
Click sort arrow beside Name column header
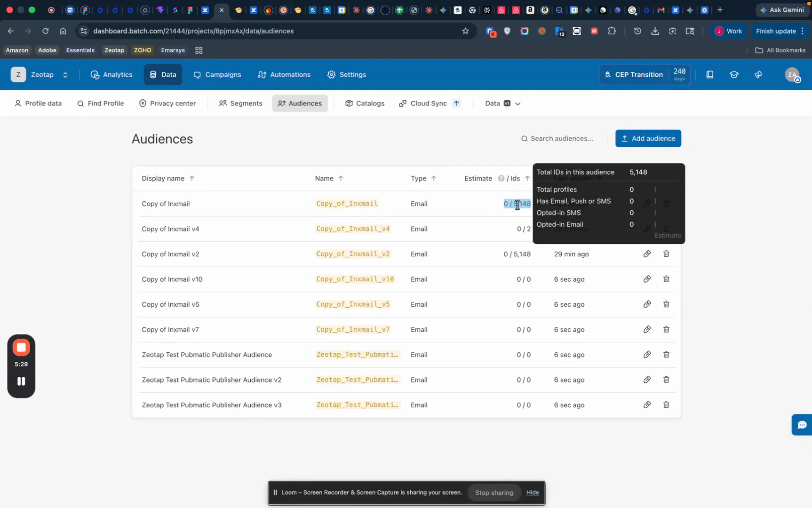(x=341, y=178)
